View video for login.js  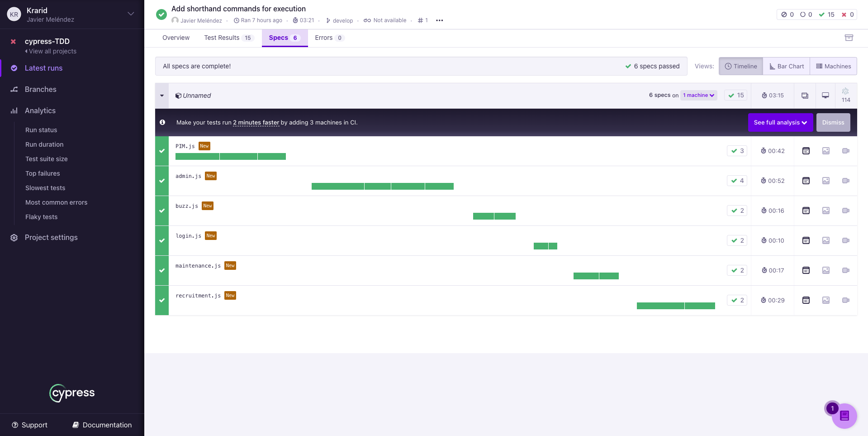(x=846, y=240)
